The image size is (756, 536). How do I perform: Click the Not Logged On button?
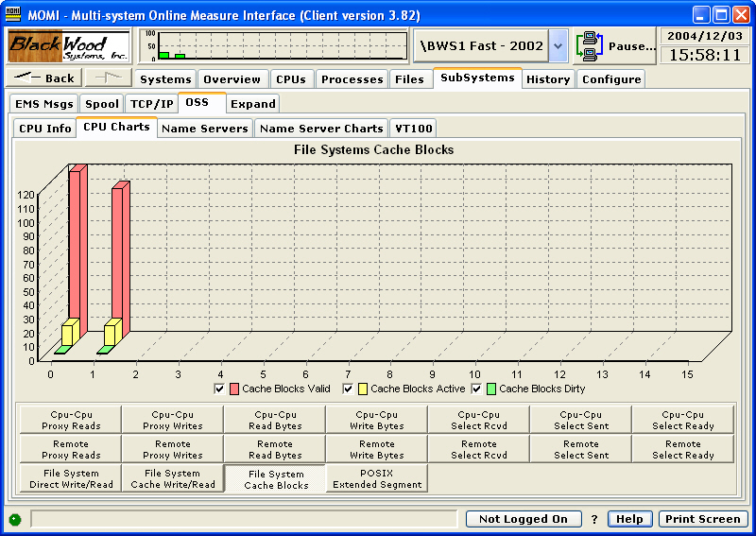[x=523, y=519]
